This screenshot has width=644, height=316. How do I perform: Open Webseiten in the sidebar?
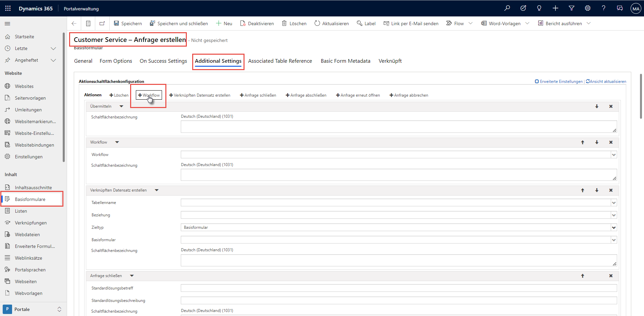click(x=25, y=281)
